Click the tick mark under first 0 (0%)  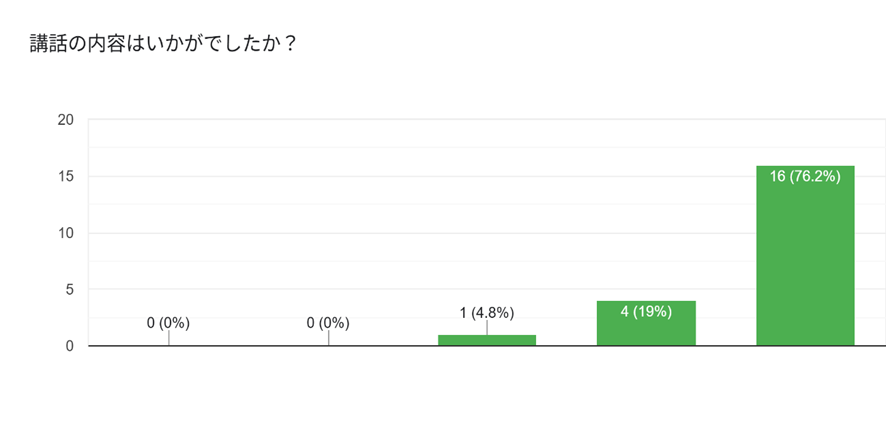168,338
